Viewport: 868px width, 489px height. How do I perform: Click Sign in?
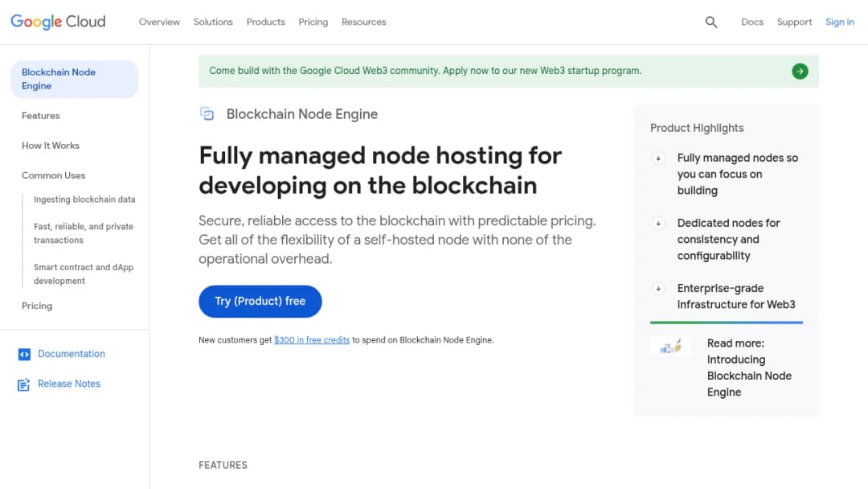click(x=840, y=23)
